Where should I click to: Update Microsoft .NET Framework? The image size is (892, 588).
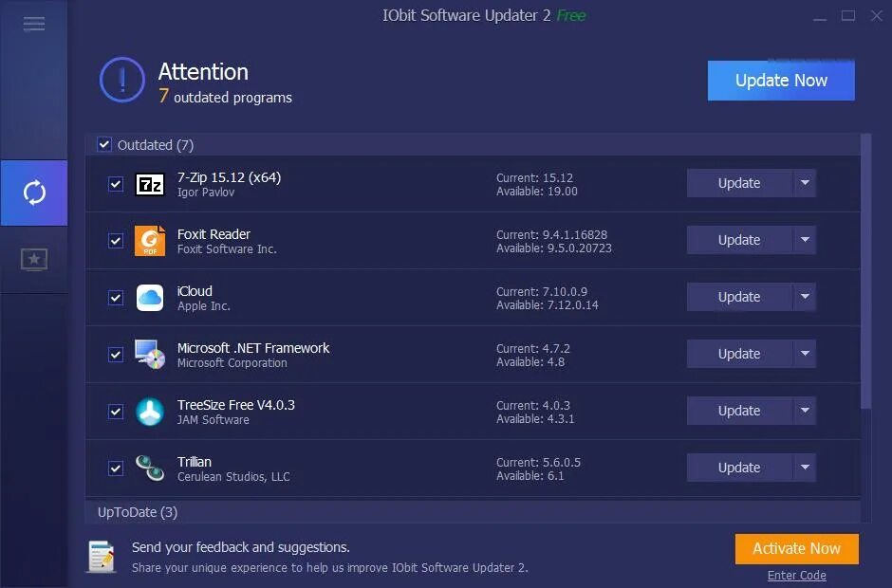739,354
